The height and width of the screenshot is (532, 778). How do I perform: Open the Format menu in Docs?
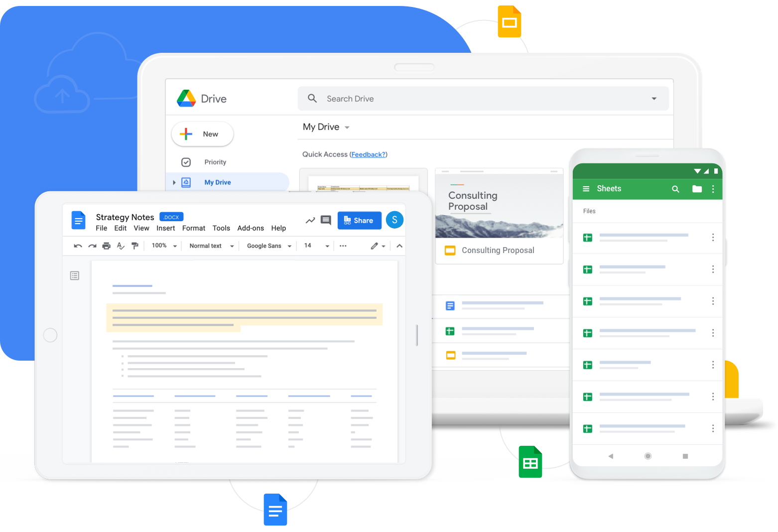tap(194, 228)
